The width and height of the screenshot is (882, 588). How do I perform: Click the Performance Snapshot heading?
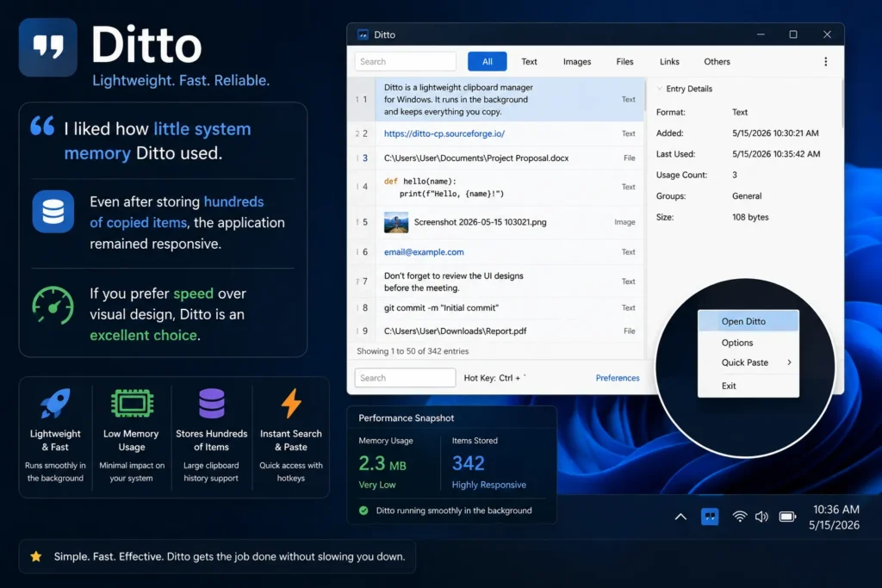[x=407, y=418]
